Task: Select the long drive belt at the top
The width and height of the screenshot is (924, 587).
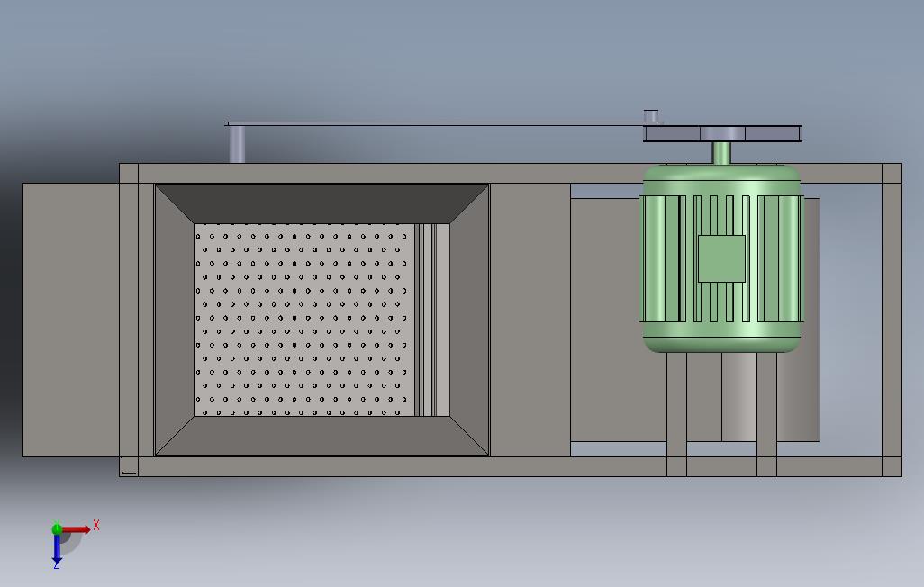Action: (443, 123)
